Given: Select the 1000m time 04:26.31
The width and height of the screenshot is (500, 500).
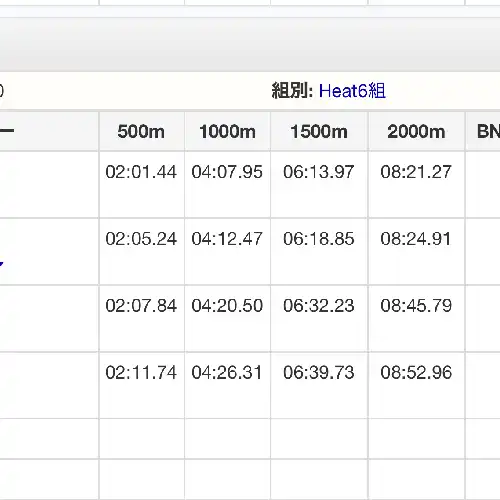Looking at the screenshot, I should (227, 372).
